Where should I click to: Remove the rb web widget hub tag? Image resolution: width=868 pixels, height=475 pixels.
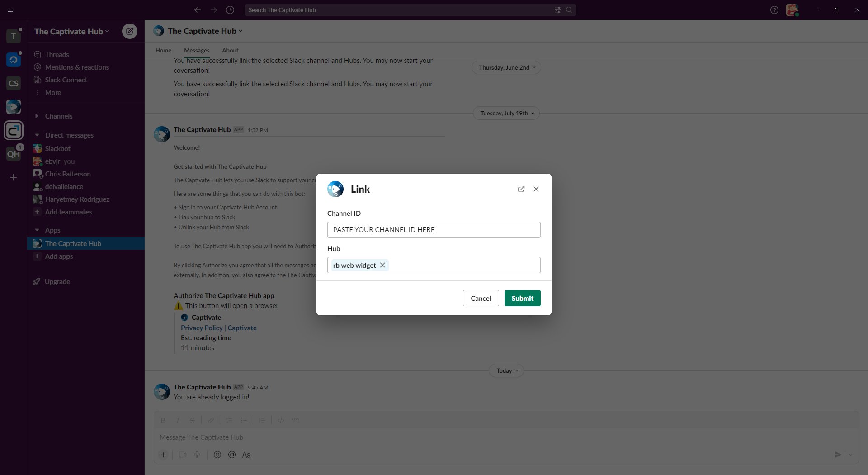pyautogui.click(x=382, y=266)
